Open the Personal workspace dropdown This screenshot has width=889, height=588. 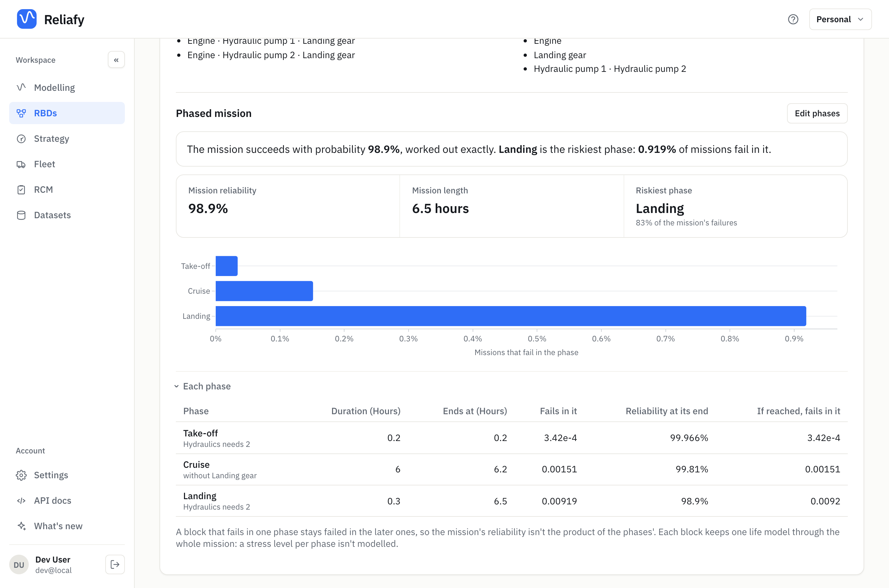pos(840,19)
